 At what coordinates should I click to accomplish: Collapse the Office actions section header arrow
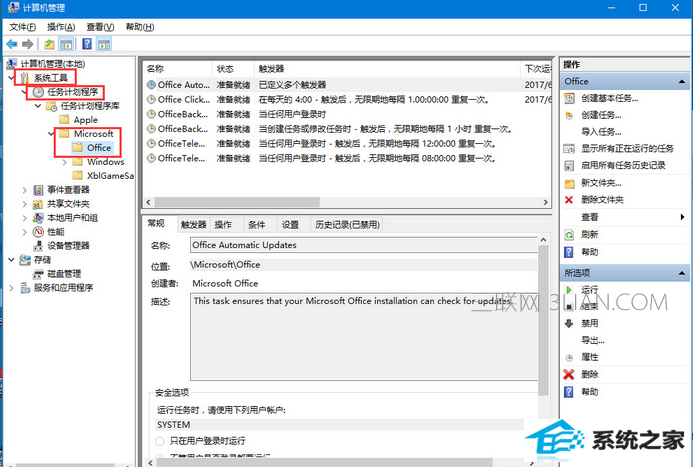tap(682, 82)
